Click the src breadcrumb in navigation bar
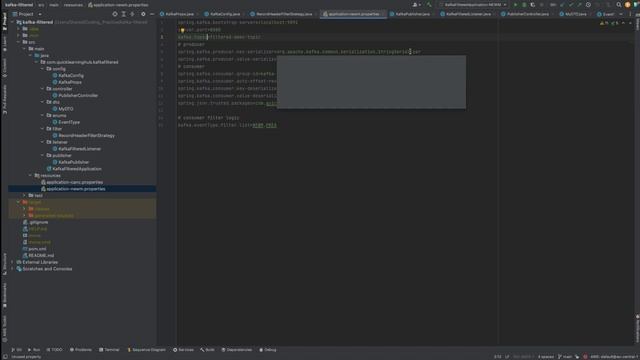 tap(41, 5)
